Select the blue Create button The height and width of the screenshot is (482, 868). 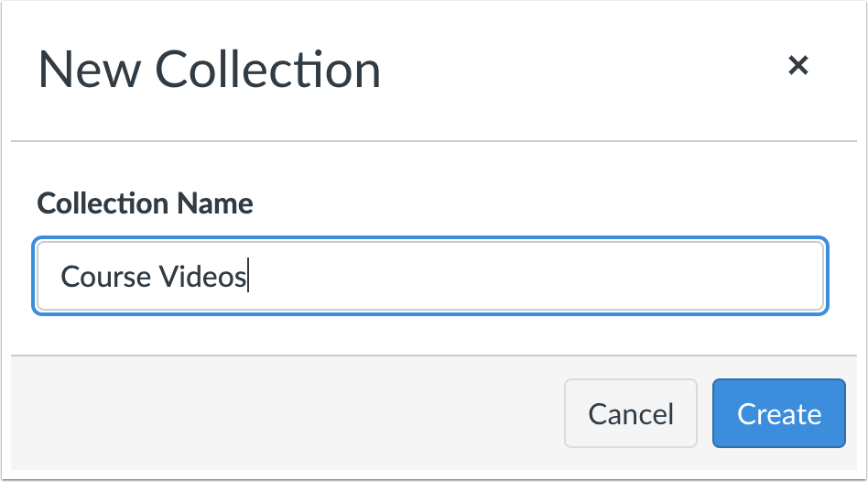click(x=778, y=413)
